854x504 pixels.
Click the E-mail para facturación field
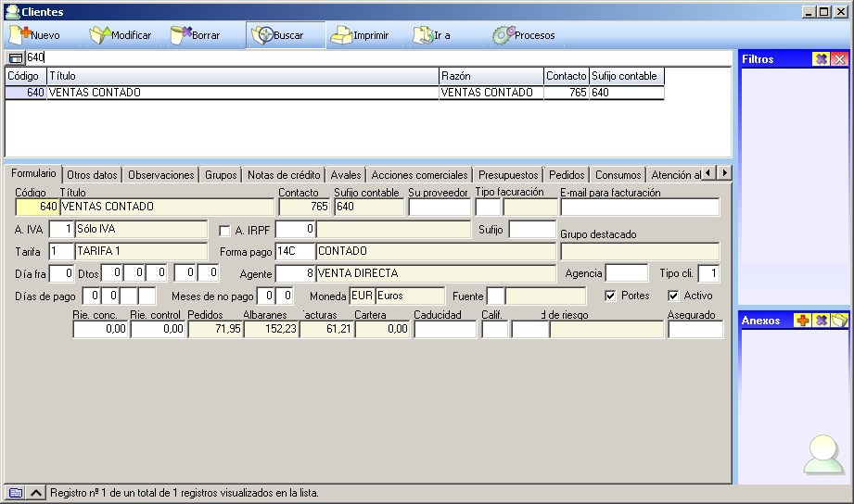pos(640,207)
